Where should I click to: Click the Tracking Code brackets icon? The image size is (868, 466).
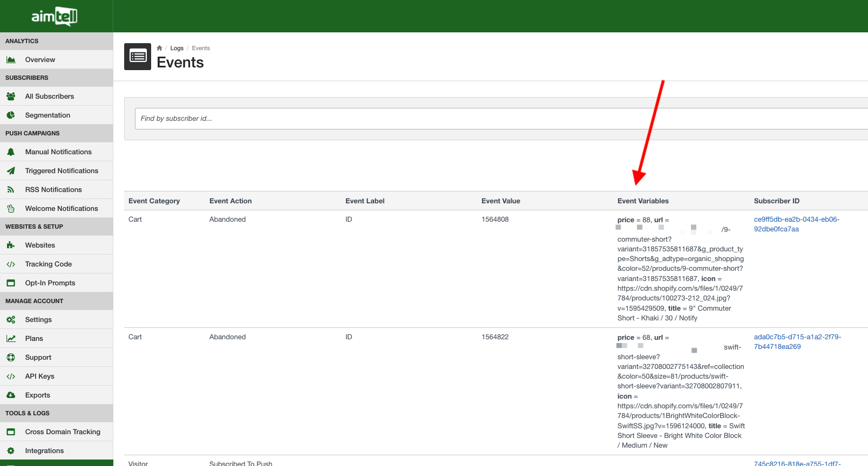click(x=11, y=264)
